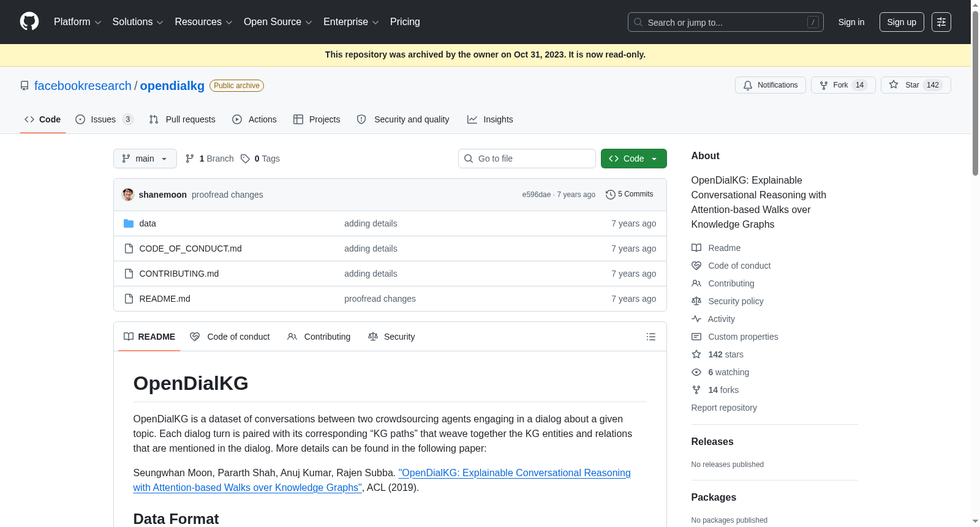The width and height of the screenshot is (980, 527).
Task: Click the Sign up button
Action: [902, 22]
